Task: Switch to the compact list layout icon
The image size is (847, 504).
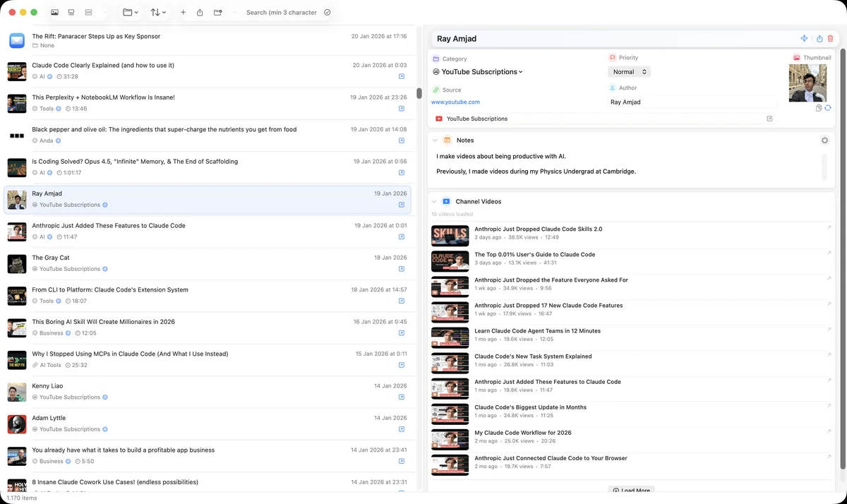Action: point(71,13)
